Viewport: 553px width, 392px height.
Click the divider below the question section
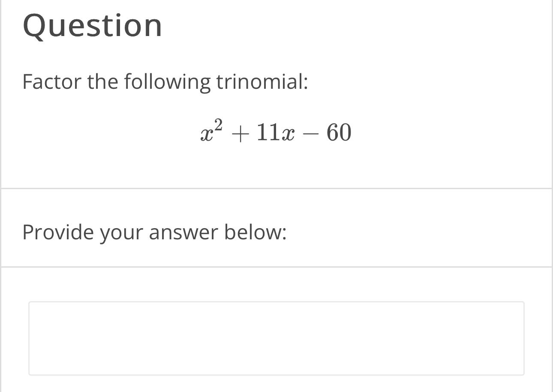point(276,187)
